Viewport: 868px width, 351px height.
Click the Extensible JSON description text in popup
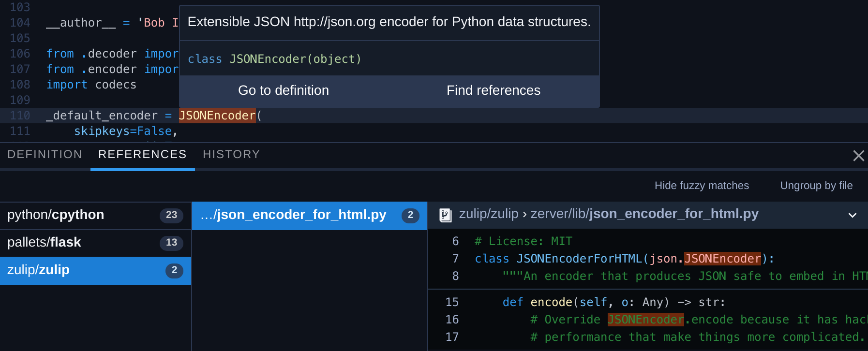coord(389,22)
